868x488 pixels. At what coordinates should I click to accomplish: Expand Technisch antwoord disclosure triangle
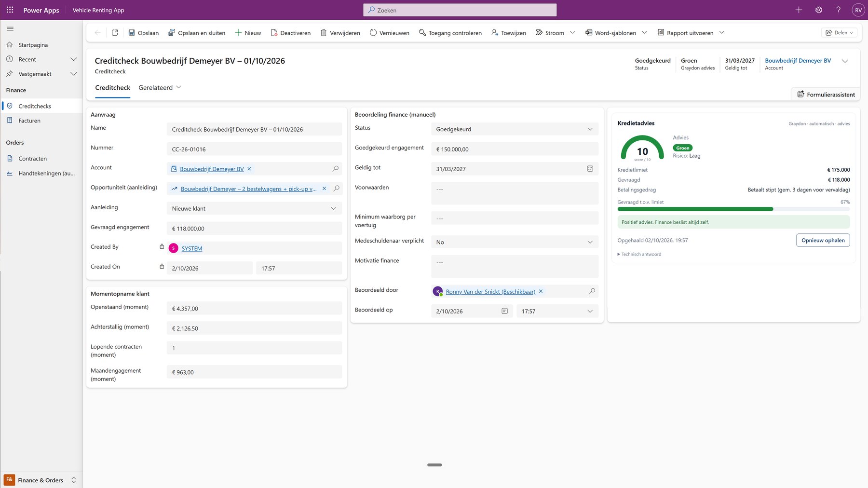[x=619, y=254]
